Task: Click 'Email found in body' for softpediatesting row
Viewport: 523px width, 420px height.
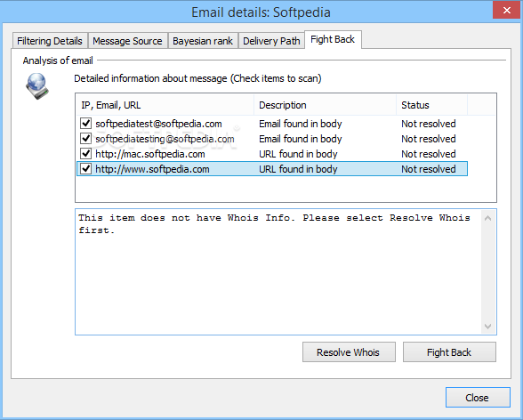Action: pos(301,139)
